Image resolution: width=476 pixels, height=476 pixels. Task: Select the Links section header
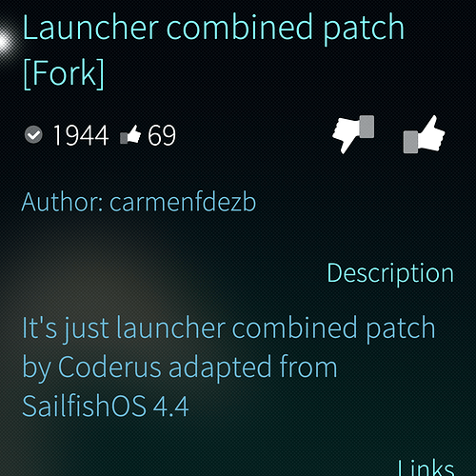(426, 467)
